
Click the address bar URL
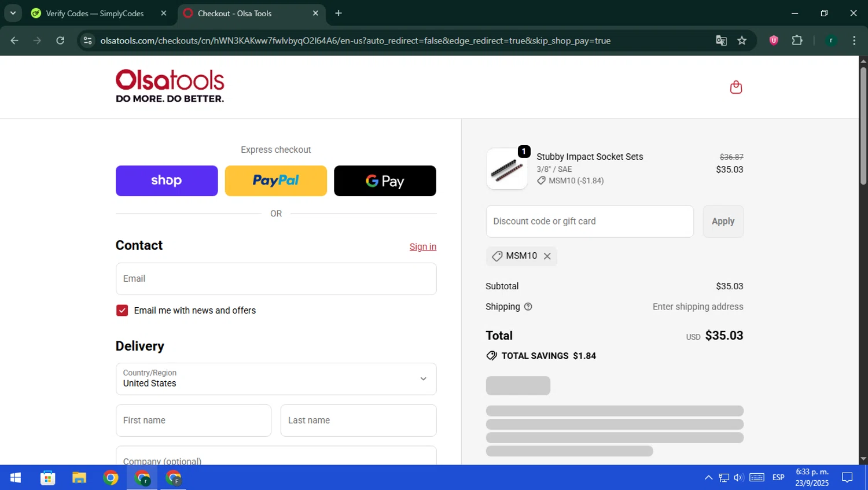(355, 40)
